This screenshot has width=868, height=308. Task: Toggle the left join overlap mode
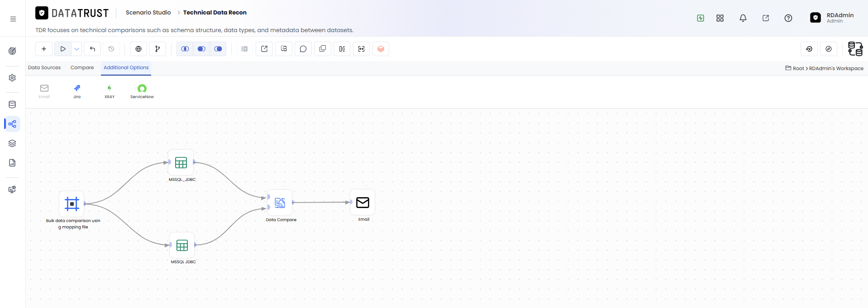pyautogui.click(x=201, y=49)
